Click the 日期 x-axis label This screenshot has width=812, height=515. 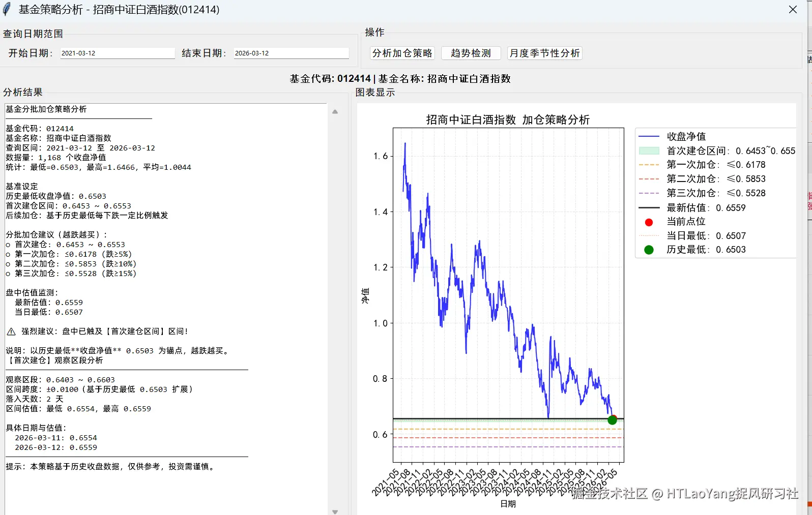(x=508, y=504)
